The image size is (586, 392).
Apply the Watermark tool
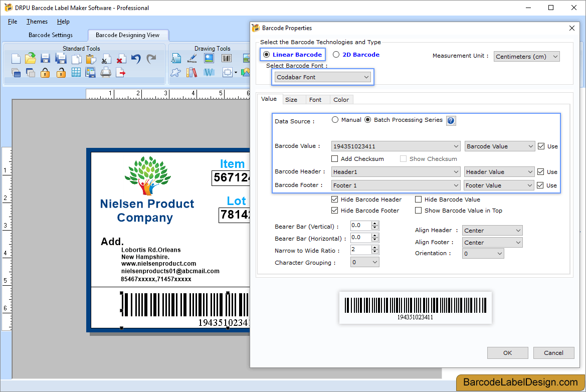coord(209,72)
